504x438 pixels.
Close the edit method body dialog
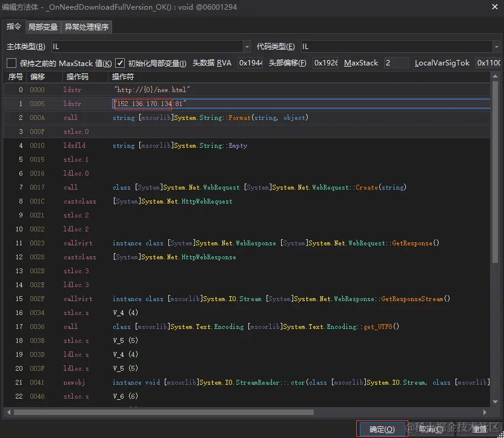(494, 7)
